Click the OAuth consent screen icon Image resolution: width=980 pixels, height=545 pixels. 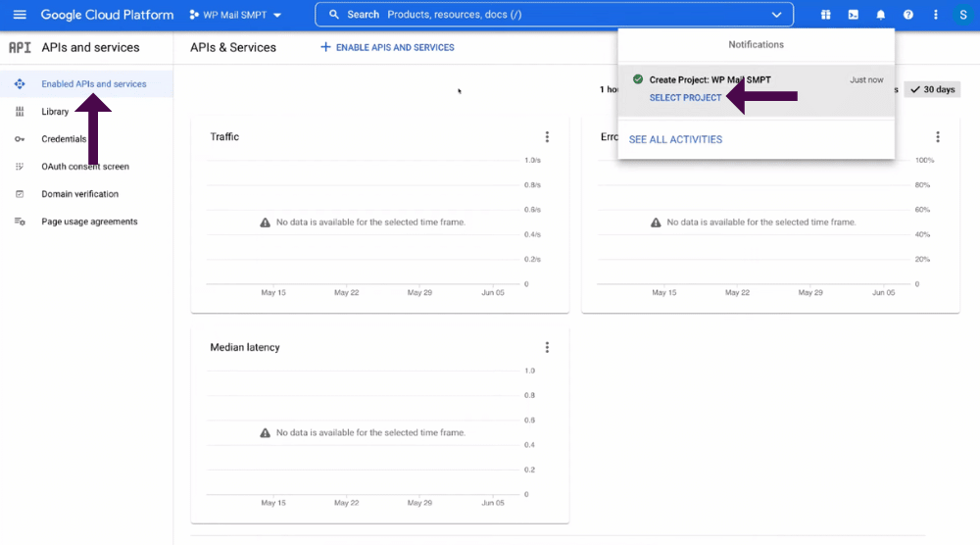20,167
